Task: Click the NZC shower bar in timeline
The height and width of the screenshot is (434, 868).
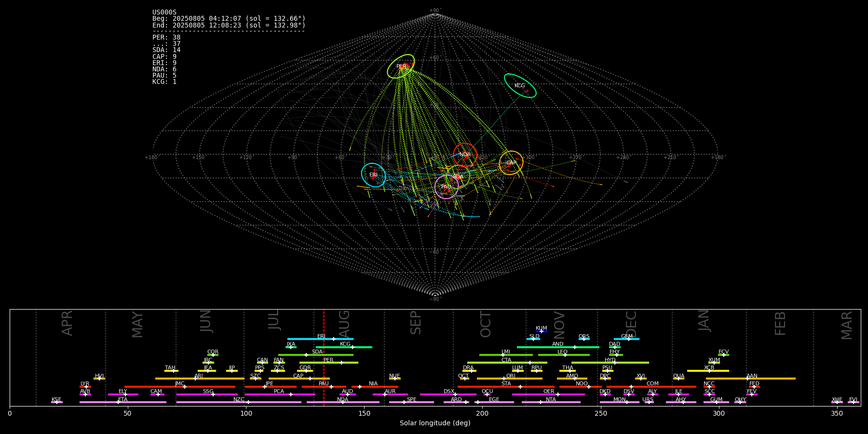Action: 239,402
